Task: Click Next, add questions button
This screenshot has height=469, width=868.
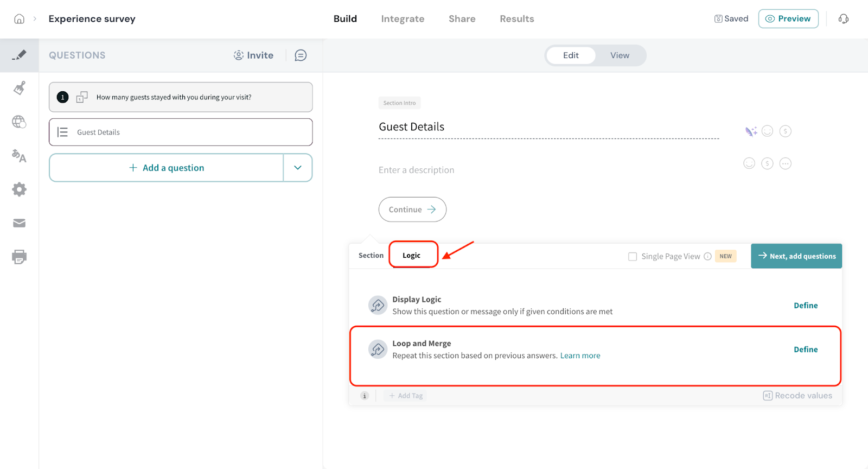Action: (x=796, y=256)
